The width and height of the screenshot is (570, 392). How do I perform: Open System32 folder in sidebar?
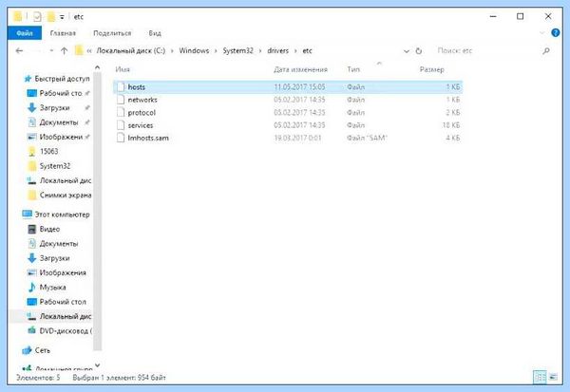(55, 166)
